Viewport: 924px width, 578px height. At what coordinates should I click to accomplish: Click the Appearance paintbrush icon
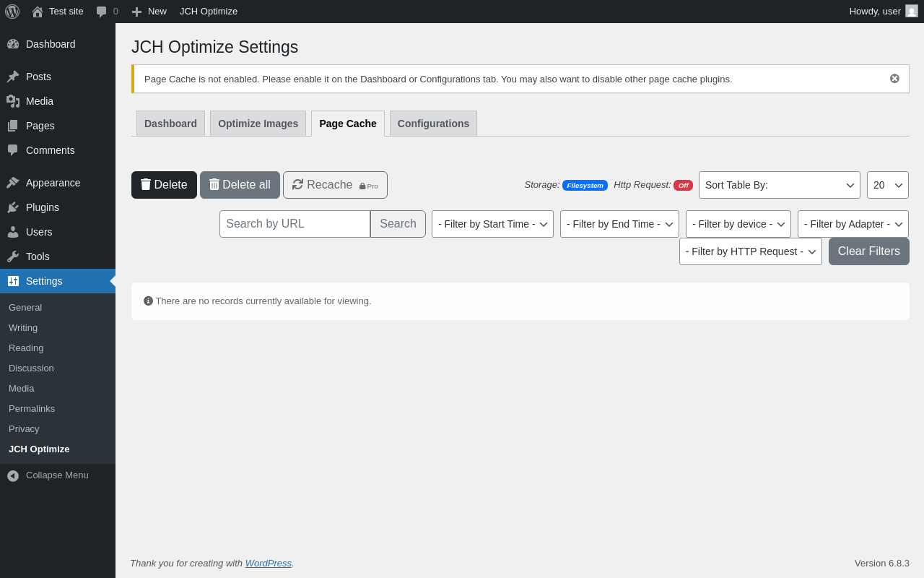tap(13, 183)
